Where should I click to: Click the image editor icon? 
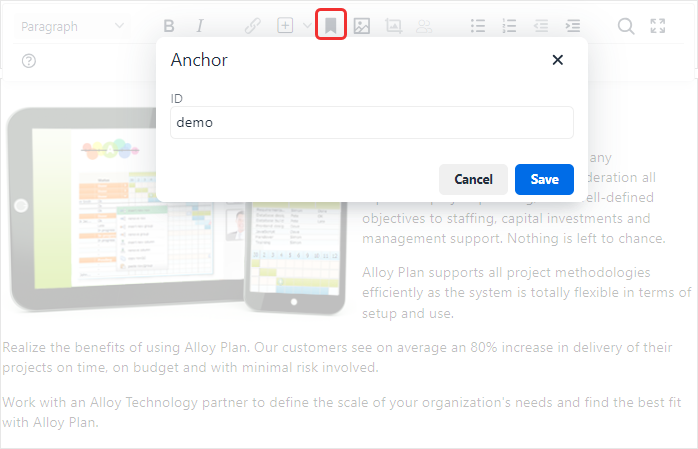coord(393,26)
